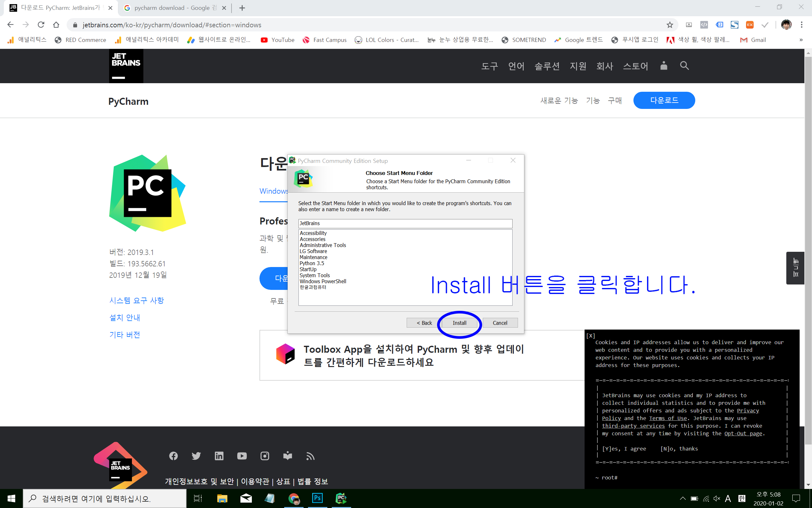Bookmark this page with star icon

coord(670,25)
